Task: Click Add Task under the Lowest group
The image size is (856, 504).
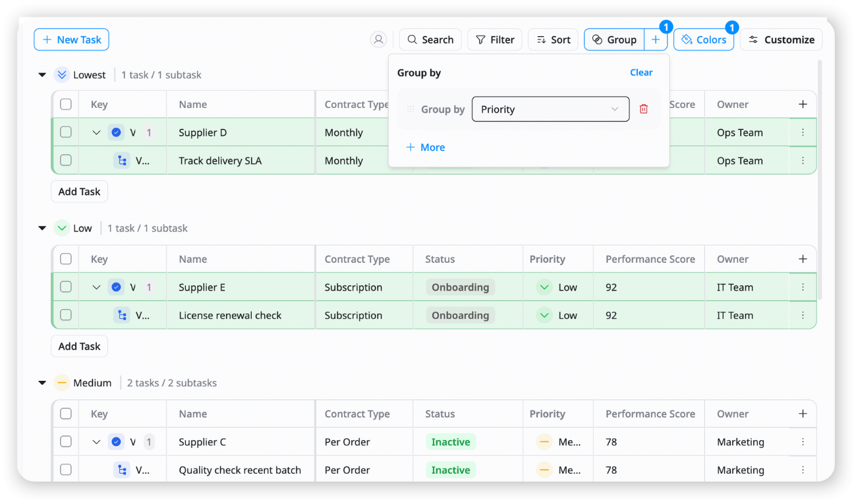Action: [x=79, y=192]
